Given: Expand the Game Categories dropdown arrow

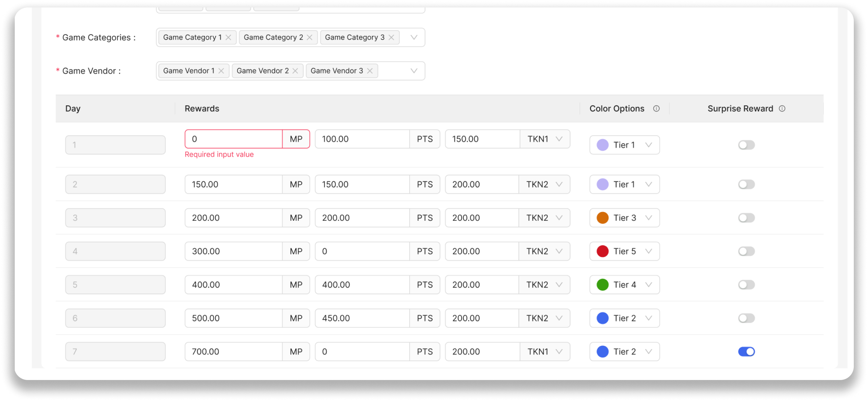Looking at the screenshot, I should (x=414, y=37).
